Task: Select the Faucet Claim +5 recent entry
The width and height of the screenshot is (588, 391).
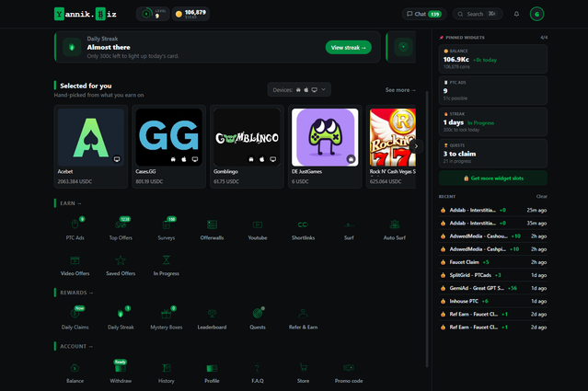Action: click(493, 262)
